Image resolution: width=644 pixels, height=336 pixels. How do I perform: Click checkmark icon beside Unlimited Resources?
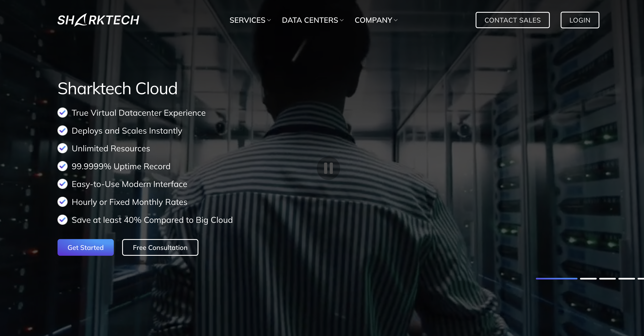click(x=63, y=148)
